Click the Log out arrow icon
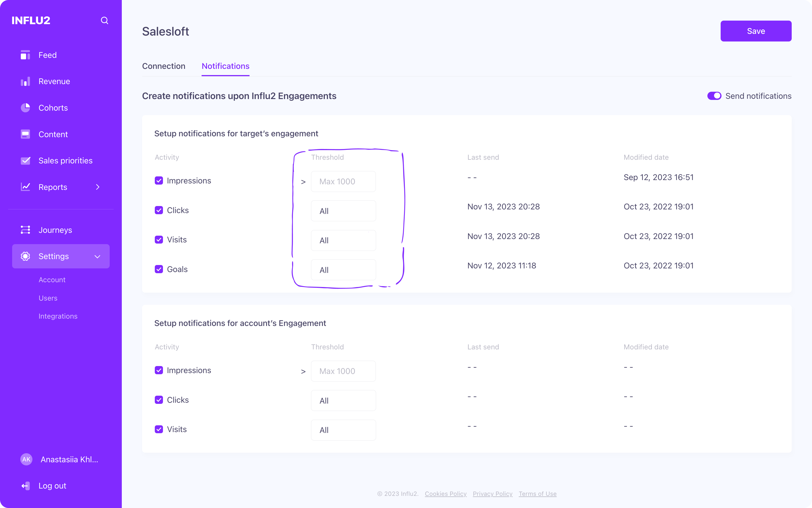 click(x=25, y=486)
